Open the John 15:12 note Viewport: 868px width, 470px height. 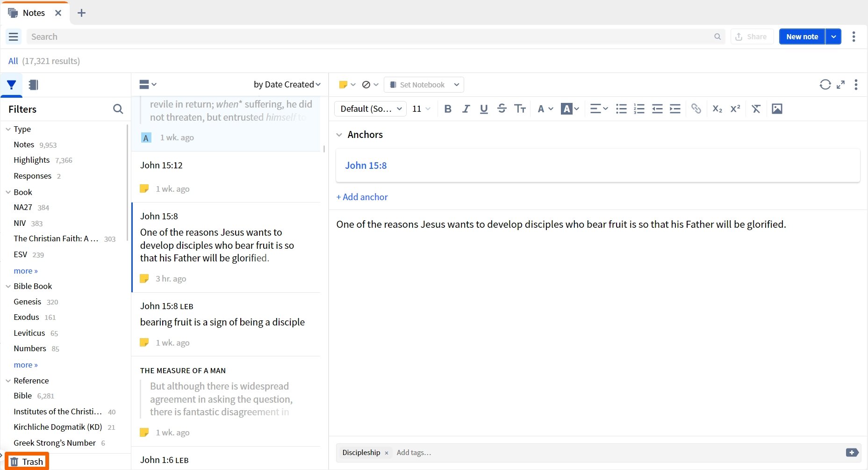[x=226, y=177]
